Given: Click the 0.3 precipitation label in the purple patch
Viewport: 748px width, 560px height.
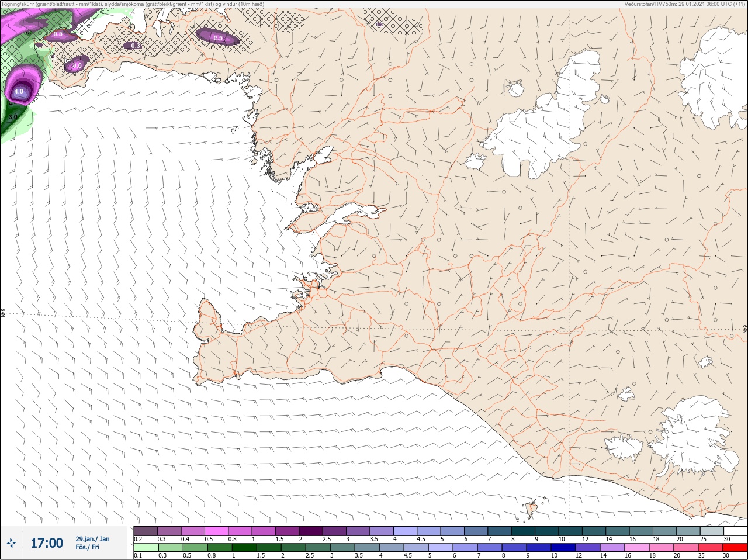Looking at the screenshot, I should pos(136,46).
